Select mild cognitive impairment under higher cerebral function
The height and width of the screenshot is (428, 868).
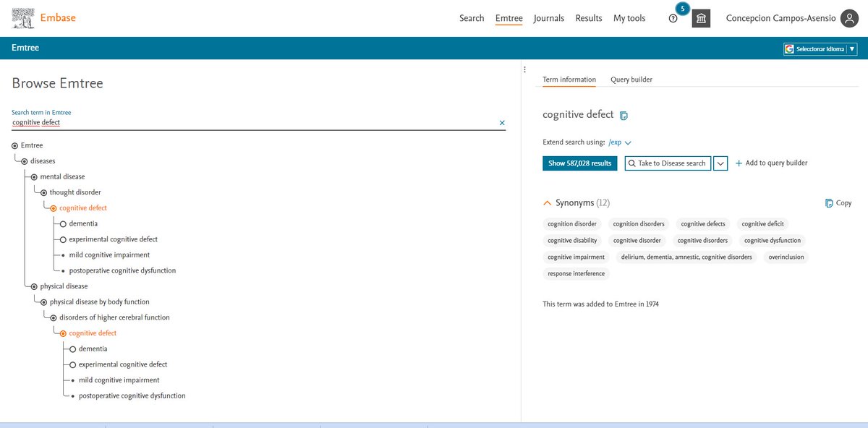point(119,380)
